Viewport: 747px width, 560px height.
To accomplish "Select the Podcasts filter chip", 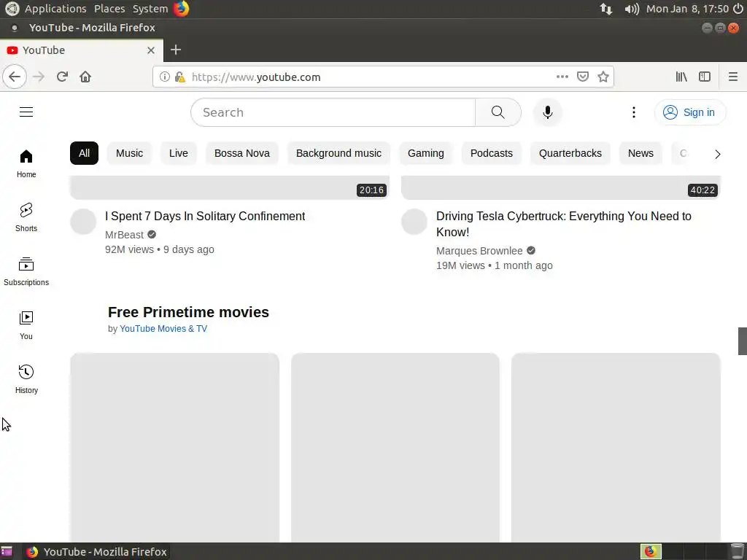I will (492, 153).
